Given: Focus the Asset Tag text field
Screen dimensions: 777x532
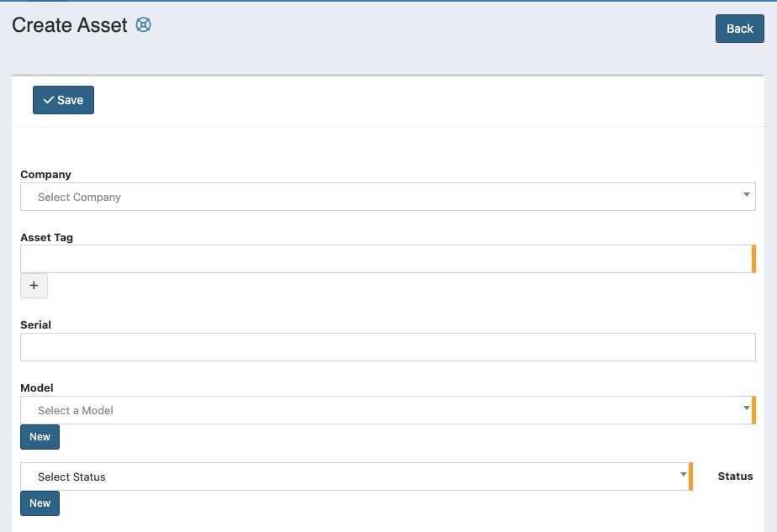Looking at the screenshot, I should pyautogui.click(x=385, y=259).
